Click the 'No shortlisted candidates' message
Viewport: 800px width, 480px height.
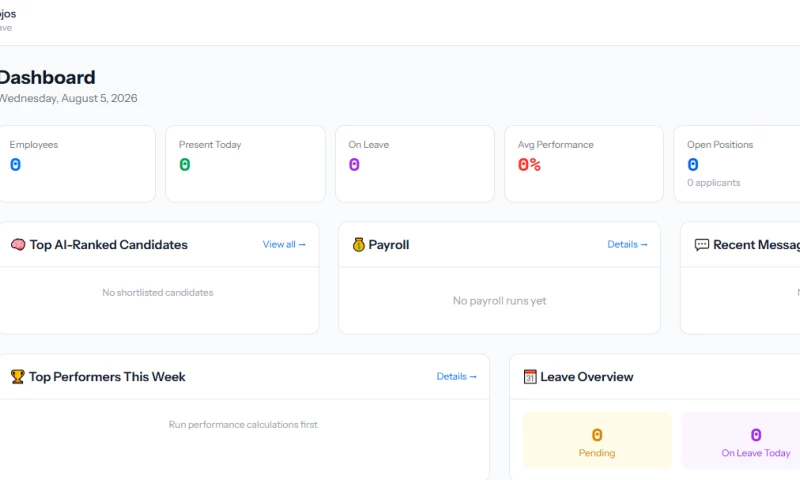158,293
